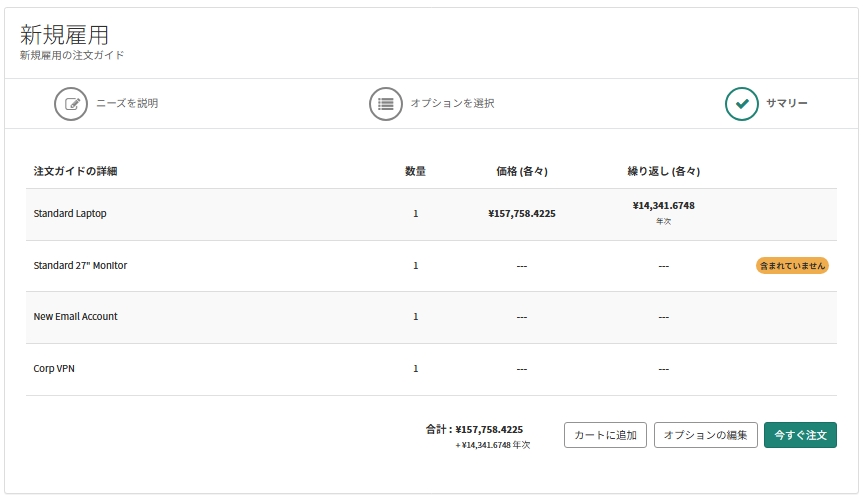This screenshot has width=867, height=504.
Task: Click the 含まれていません badge
Action: coord(792,266)
